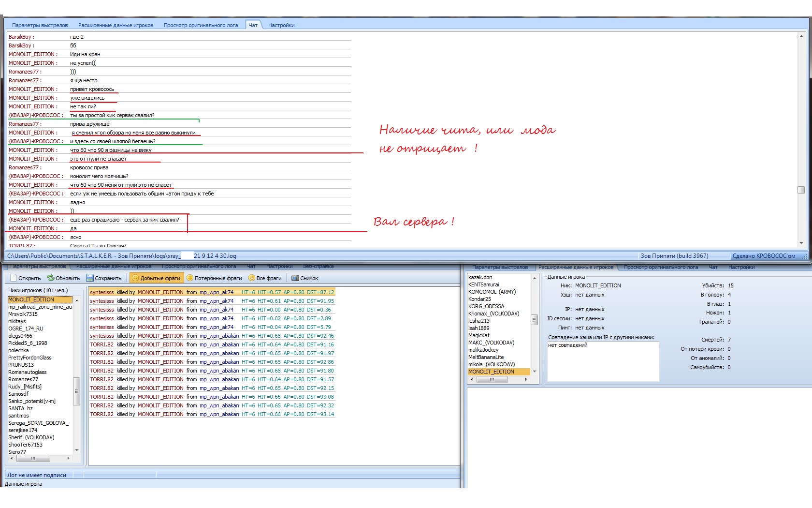Open Расширенные данные игроков tab in bottom-right window
812x508 pixels.
point(576,267)
